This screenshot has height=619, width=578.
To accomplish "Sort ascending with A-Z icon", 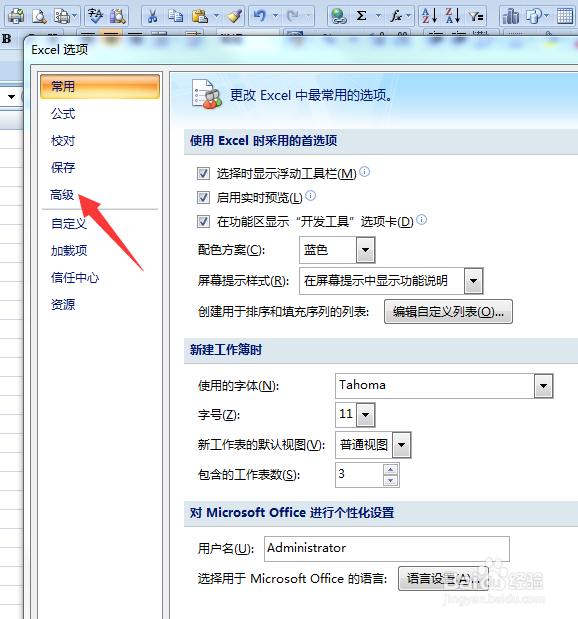I will coord(430,16).
